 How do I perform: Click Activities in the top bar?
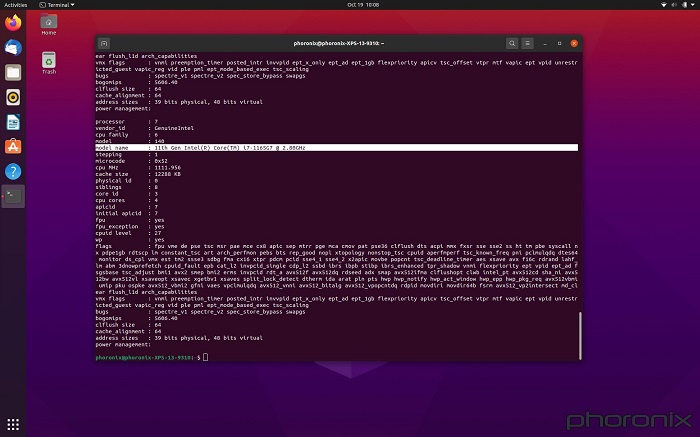pos(17,4)
